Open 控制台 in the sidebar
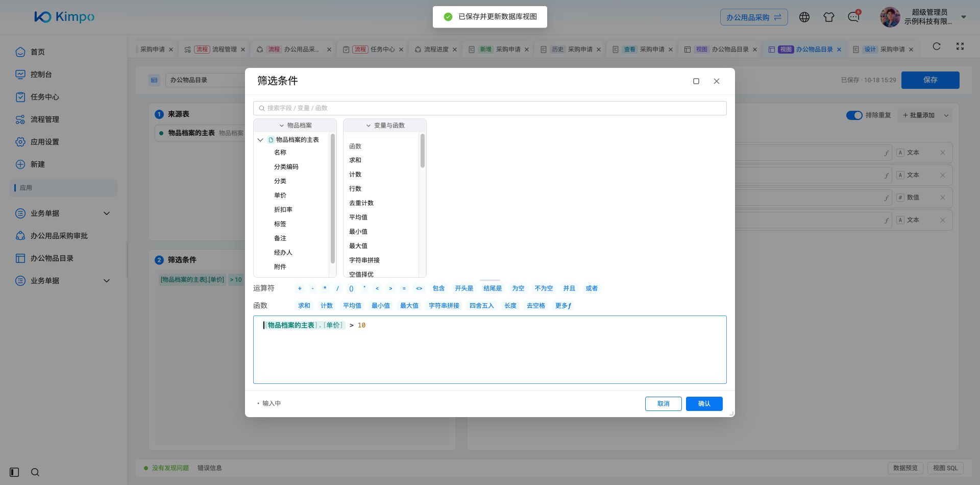 (x=41, y=75)
